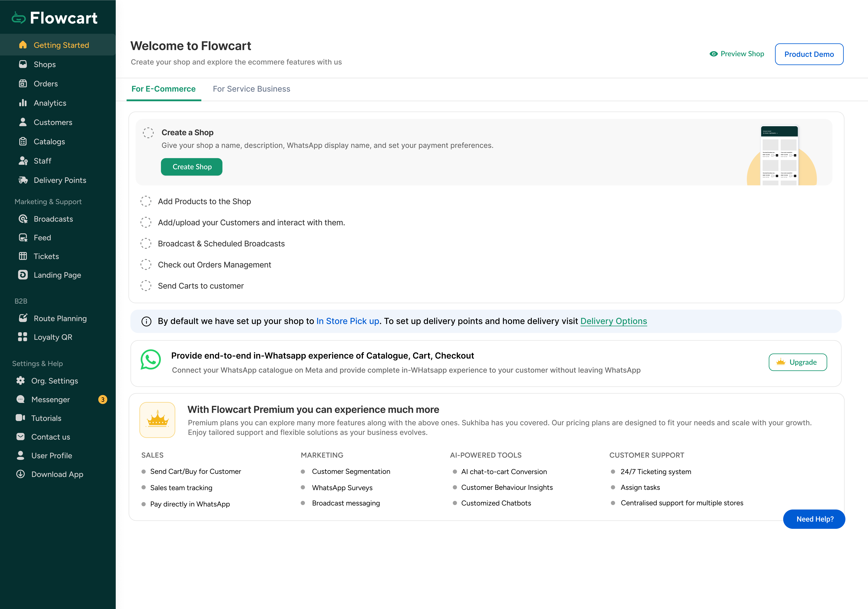Open the Delivery Options link
This screenshot has width=868, height=609.
[614, 321]
